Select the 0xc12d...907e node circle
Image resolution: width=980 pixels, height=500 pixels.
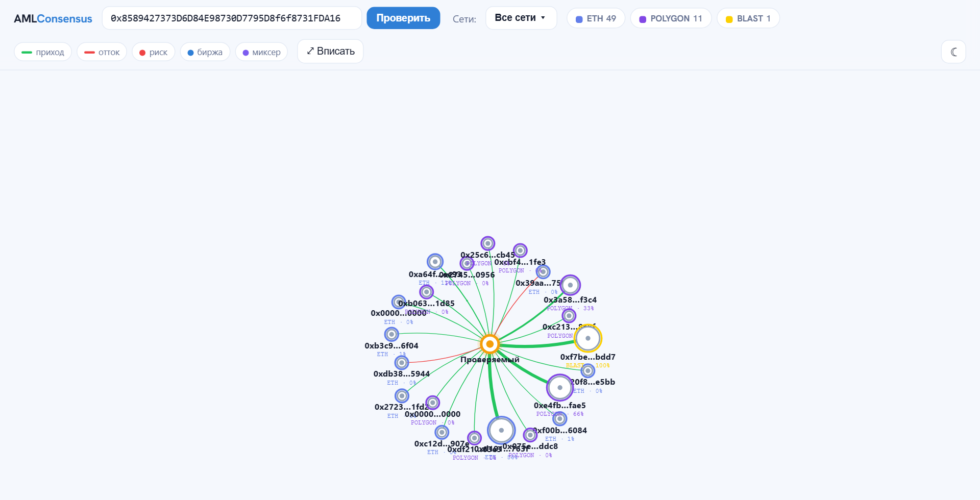[442, 433]
